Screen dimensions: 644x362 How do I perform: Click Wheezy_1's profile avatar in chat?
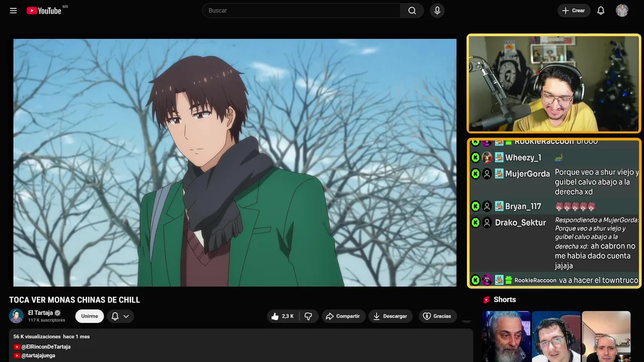487,158
